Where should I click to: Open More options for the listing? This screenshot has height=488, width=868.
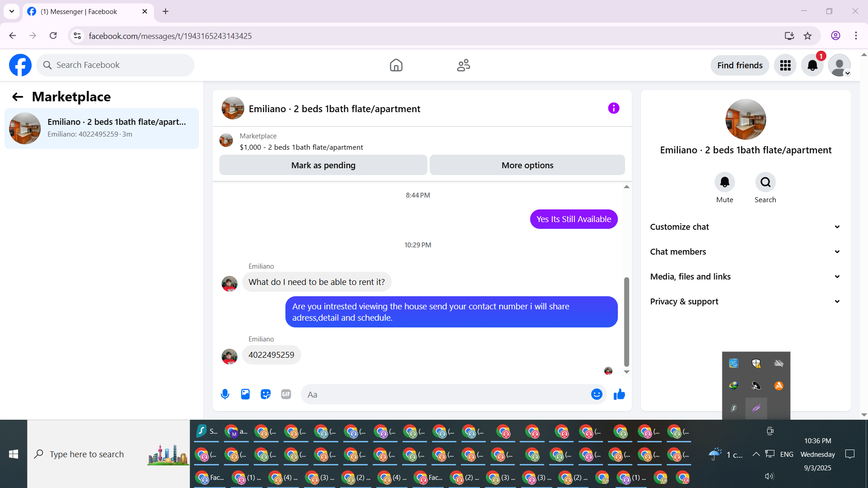[527, 165]
